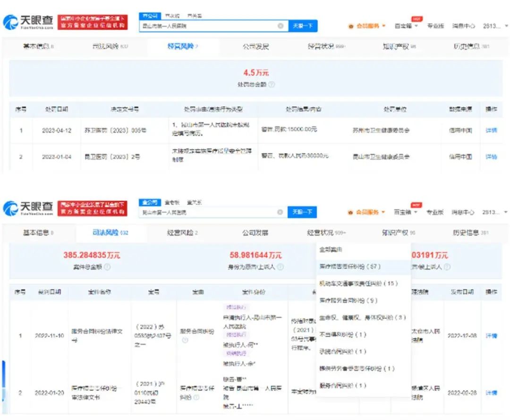
Task: Filter by 医疗服务合同纠纷 (9)
Action: [x=364, y=300]
